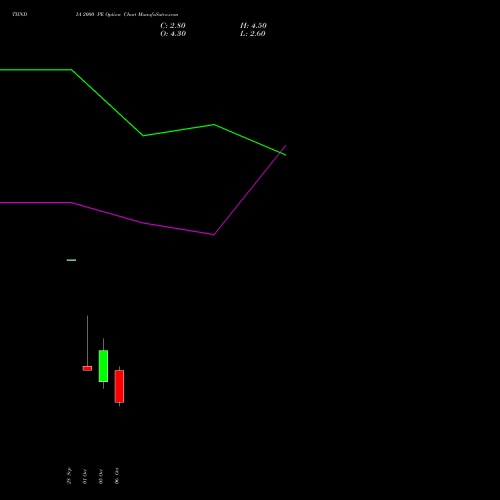Click the 28 Sep date label
500x500 pixels.
coord(69,476)
